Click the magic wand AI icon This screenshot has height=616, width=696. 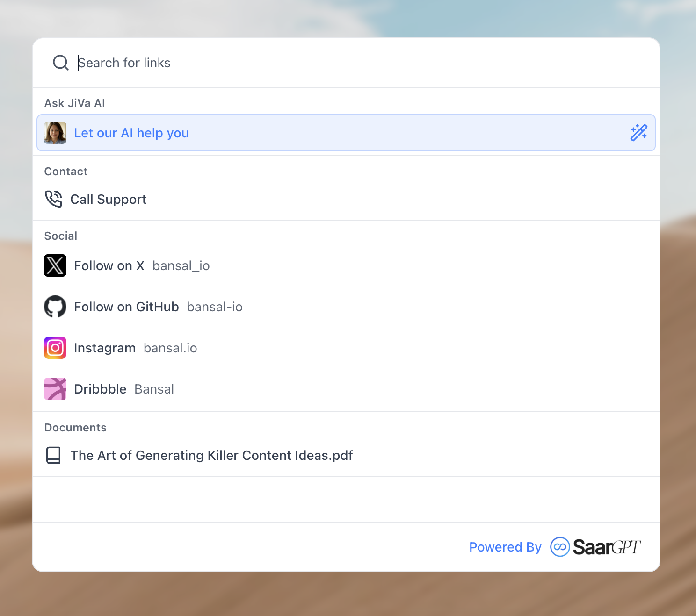click(638, 133)
